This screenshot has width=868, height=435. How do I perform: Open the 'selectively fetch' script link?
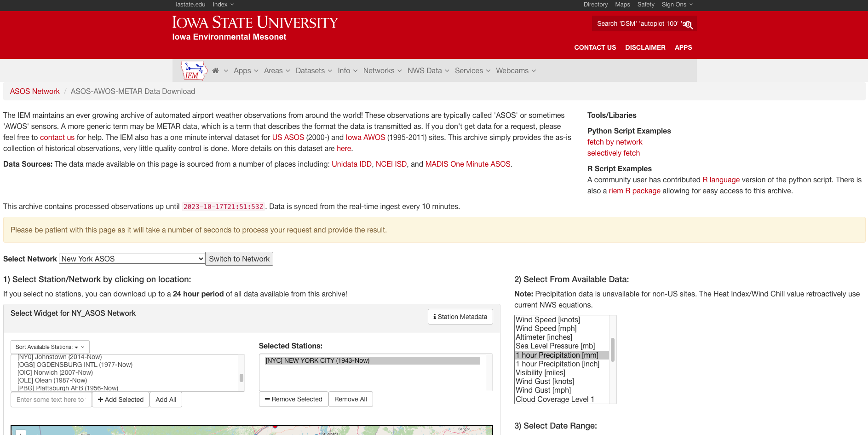[614, 153]
